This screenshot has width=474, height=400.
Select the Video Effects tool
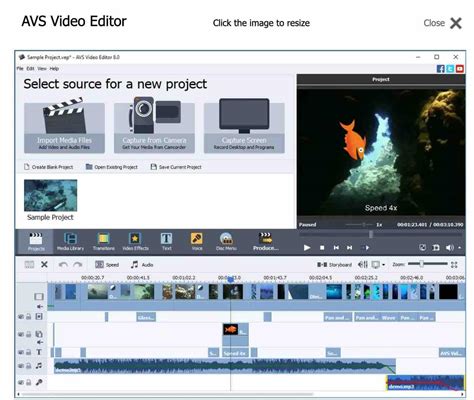135,242
